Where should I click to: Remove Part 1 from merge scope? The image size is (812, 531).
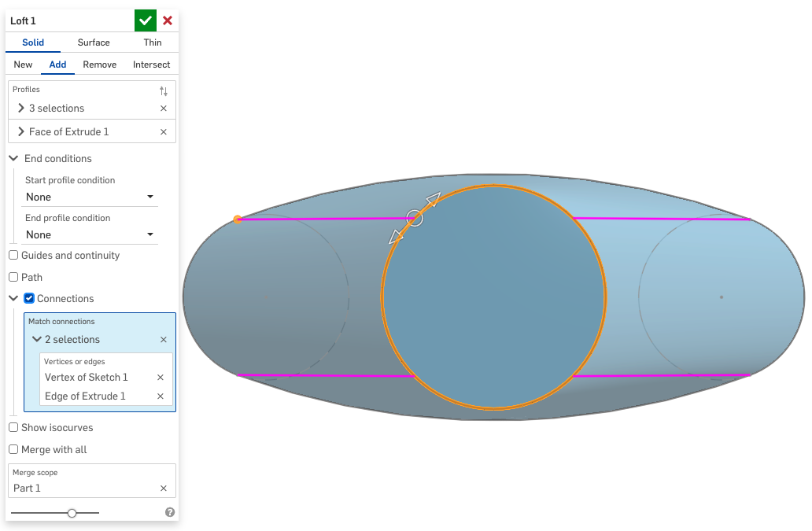[x=163, y=488]
